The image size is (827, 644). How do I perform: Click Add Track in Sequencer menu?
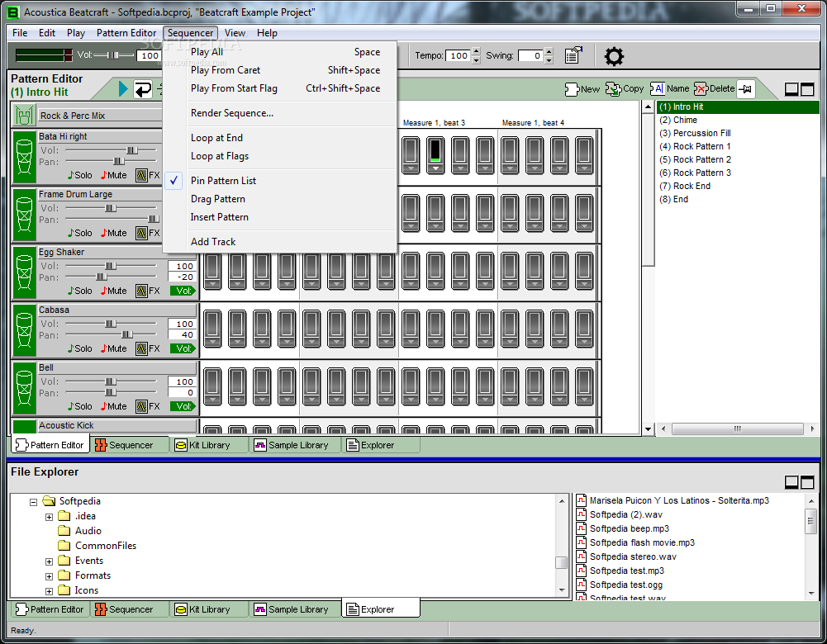coord(280,241)
